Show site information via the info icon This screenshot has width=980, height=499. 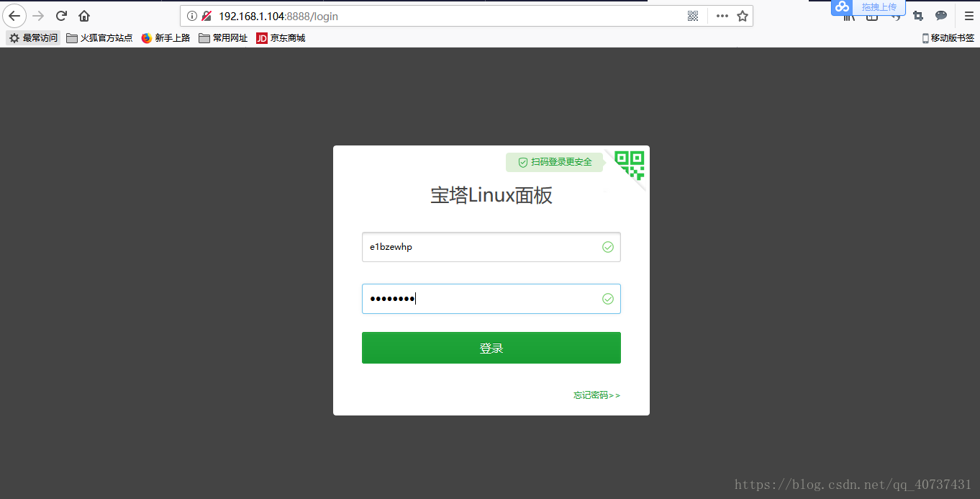click(x=192, y=16)
